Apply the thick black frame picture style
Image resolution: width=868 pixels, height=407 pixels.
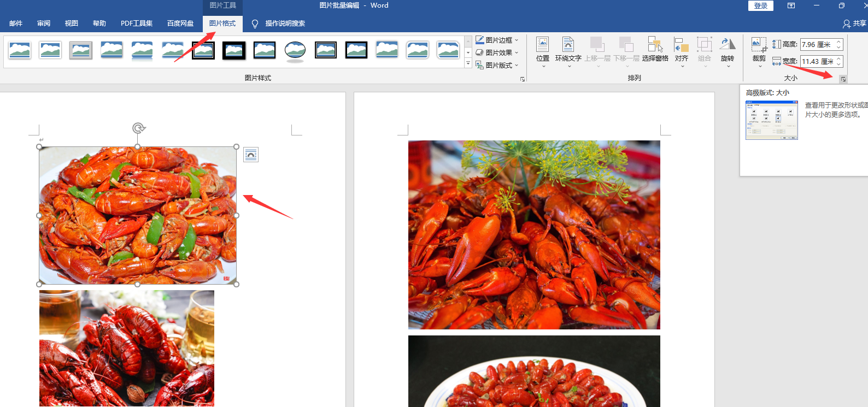tap(234, 50)
